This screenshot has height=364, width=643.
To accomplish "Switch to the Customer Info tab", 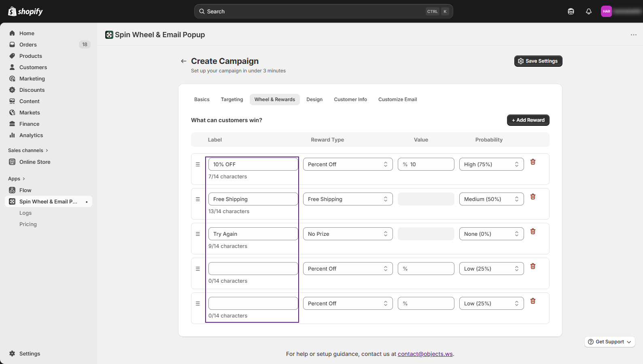I will pos(350,99).
